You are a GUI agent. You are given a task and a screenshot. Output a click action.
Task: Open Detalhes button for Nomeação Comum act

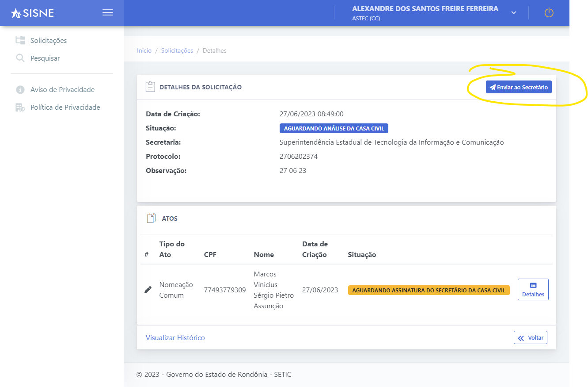tap(533, 289)
